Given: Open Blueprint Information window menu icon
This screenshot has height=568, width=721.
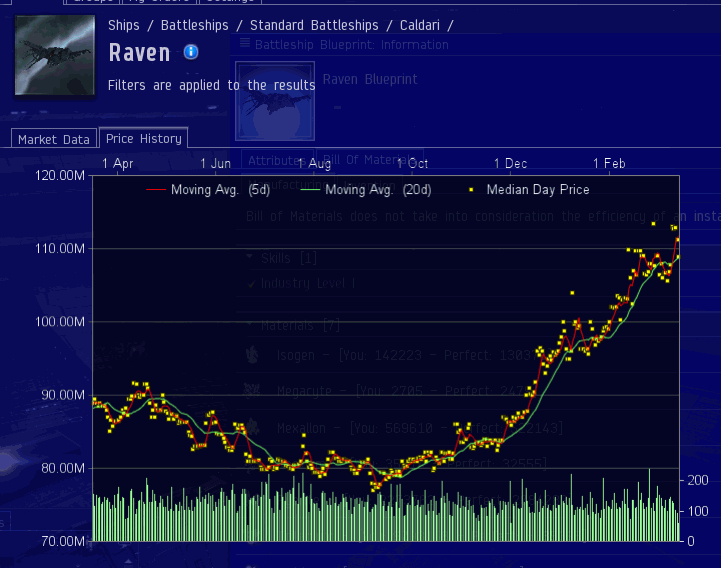Looking at the screenshot, I should (245, 43).
